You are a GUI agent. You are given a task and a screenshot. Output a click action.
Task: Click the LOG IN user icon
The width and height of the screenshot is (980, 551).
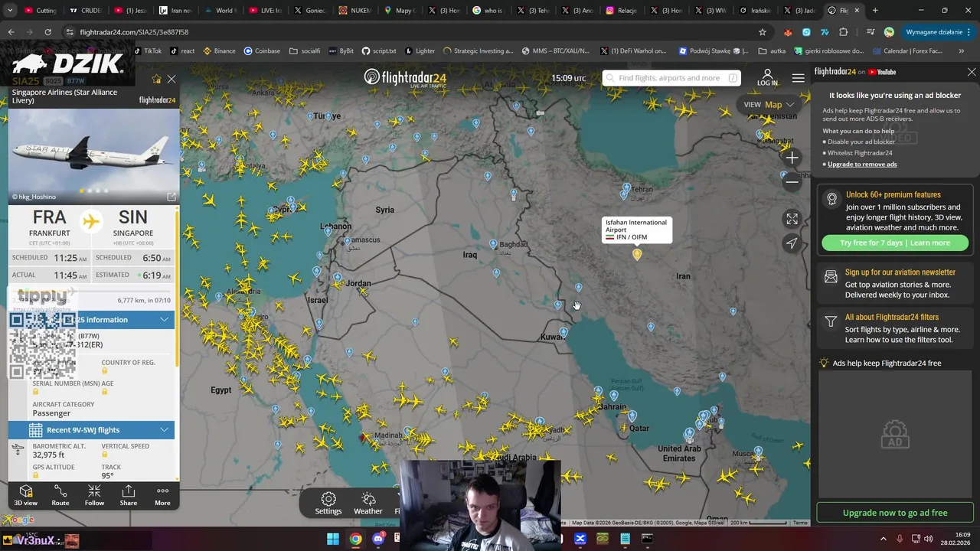[767, 78]
